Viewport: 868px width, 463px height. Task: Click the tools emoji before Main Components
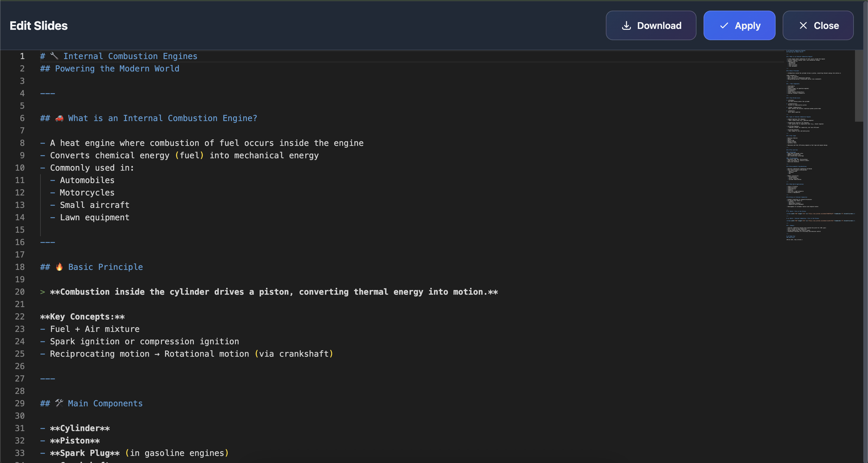point(59,403)
